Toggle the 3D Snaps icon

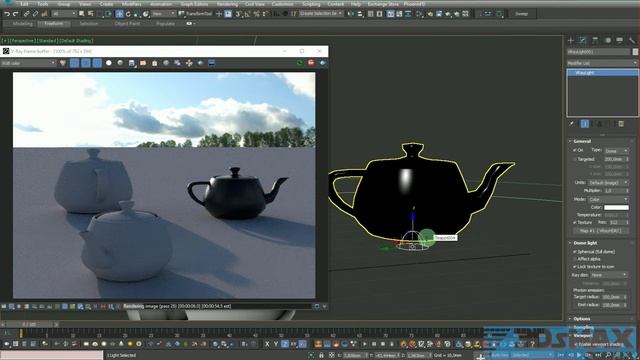238,14
